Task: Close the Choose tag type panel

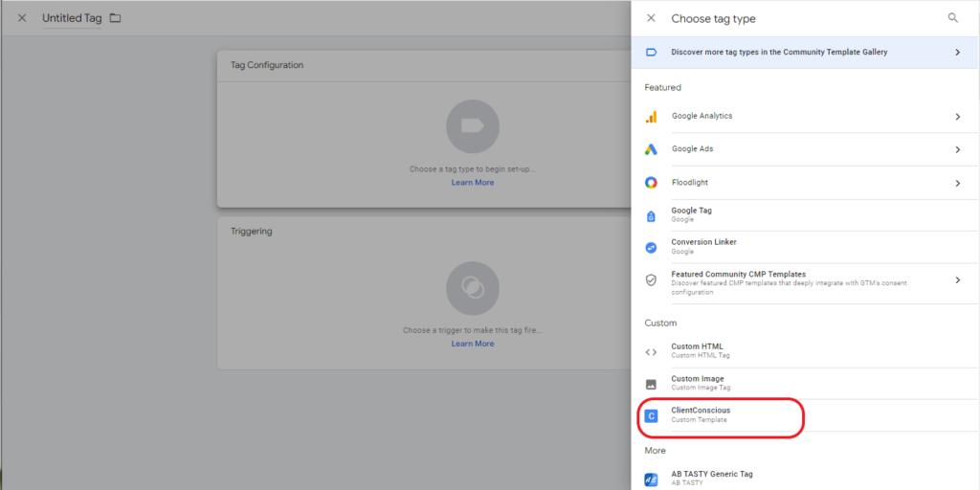Action: click(651, 18)
